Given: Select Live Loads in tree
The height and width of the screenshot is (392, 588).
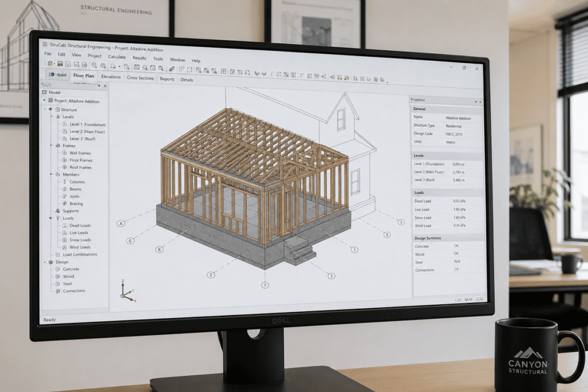Looking at the screenshot, I should 79,232.
